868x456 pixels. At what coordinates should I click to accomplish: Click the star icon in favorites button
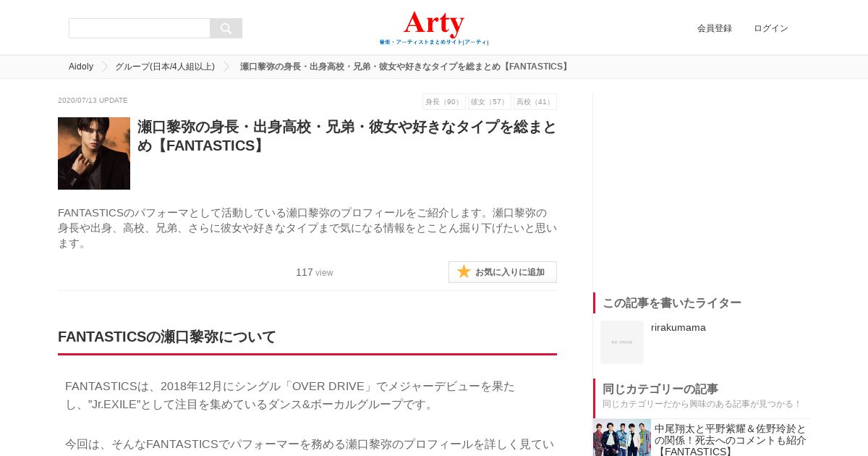coord(464,271)
